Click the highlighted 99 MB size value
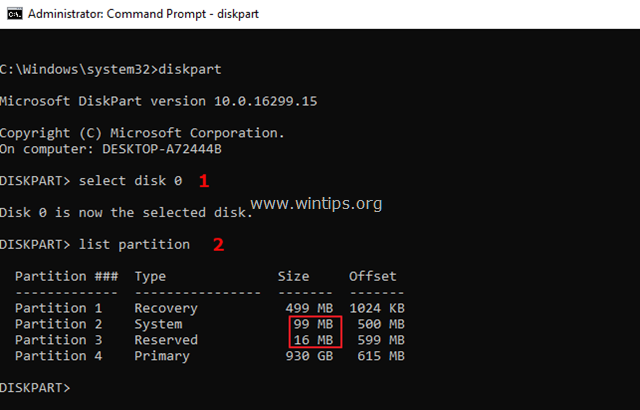The height and width of the screenshot is (410, 640). pyautogui.click(x=313, y=324)
